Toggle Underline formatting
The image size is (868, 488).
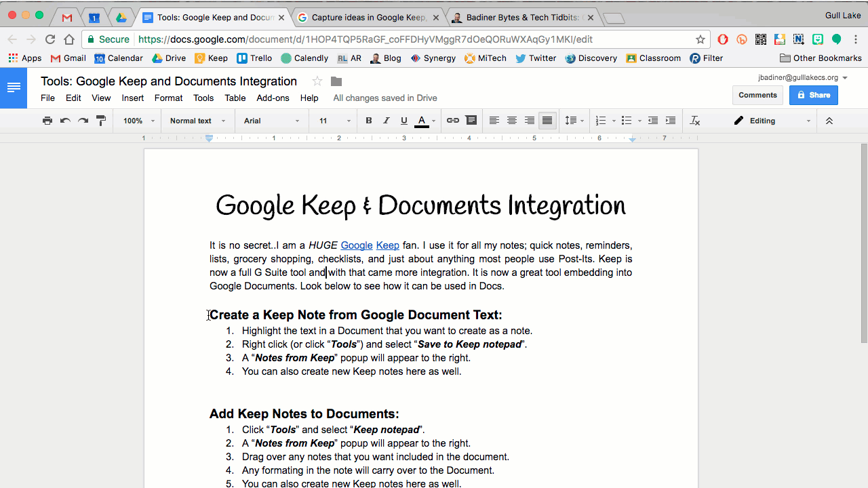(x=404, y=121)
